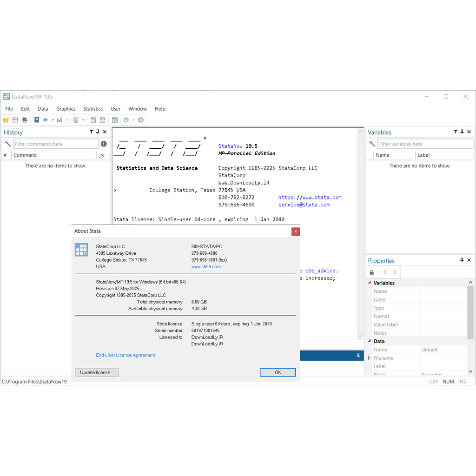Viewport: 476px width, 476px height.
Task: Open the dropdown arrow beside Viewer icon
Action: (x=53, y=120)
